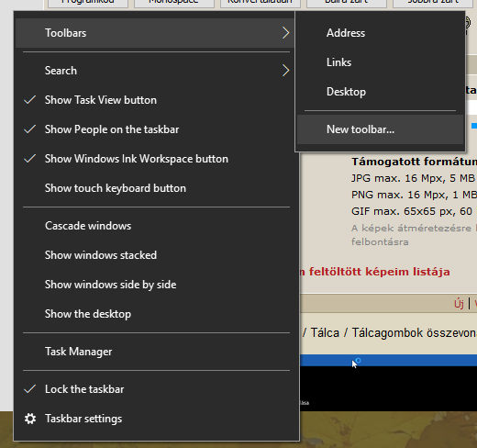
Task: Select Cascade windows
Action: coord(156,226)
